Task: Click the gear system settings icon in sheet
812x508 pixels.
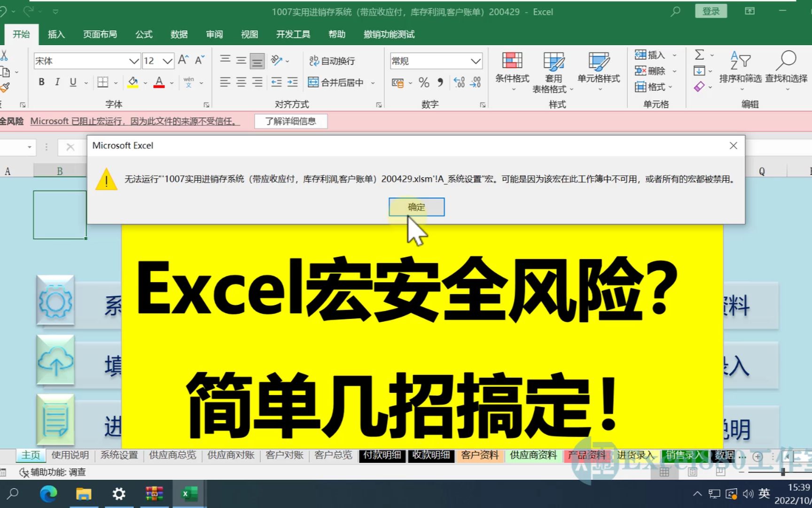Action: click(x=55, y=301)
